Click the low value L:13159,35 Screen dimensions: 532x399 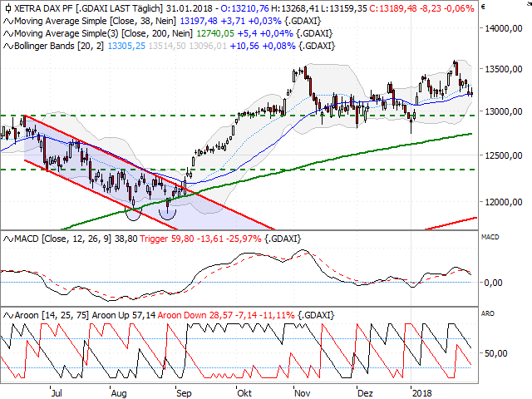tap(344, 8)
